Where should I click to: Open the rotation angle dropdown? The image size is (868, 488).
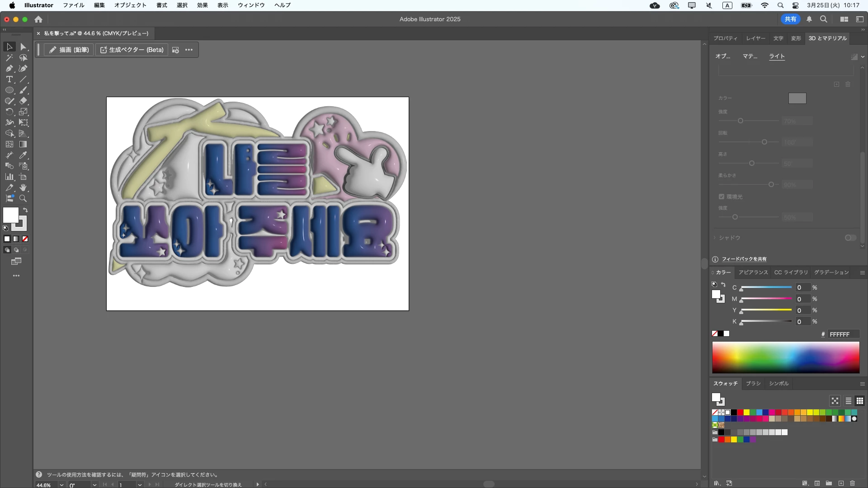point(94,485)
